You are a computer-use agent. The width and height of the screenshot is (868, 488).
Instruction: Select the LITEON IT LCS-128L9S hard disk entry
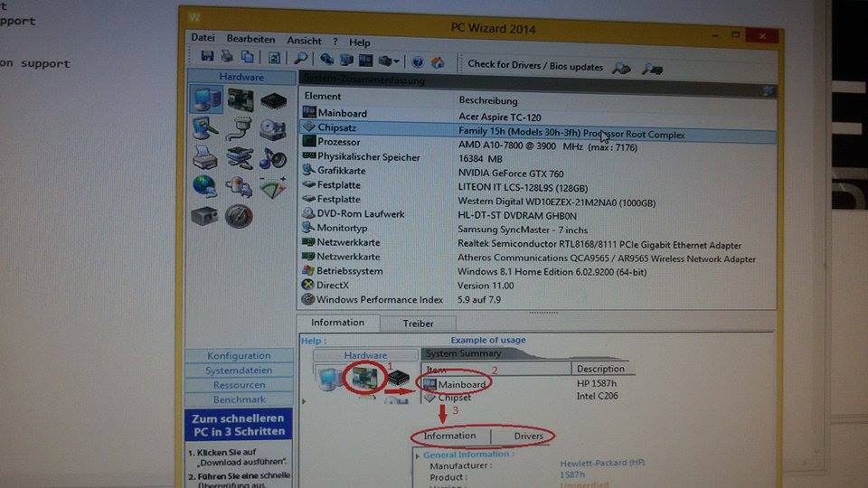click(x=537, y=186)
